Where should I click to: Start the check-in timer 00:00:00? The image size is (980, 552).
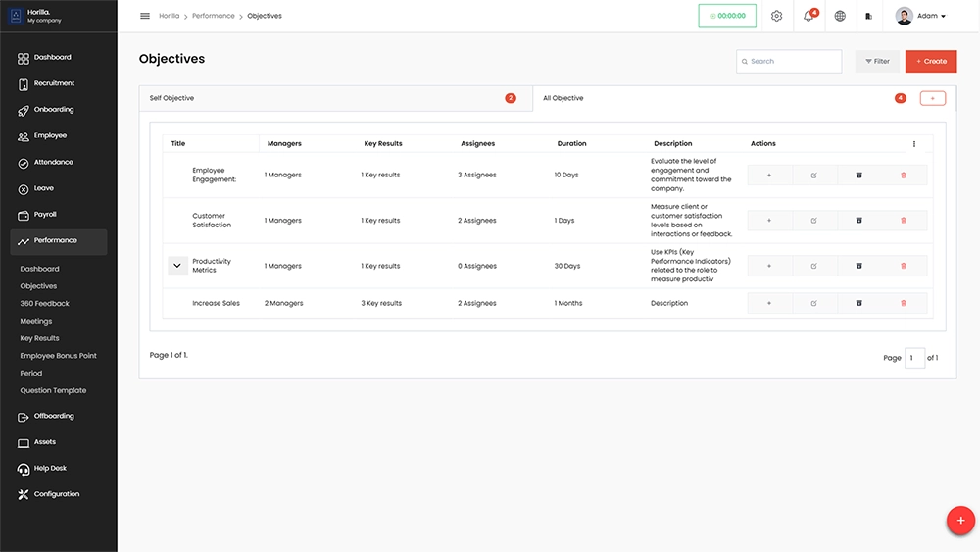point(727,16)
